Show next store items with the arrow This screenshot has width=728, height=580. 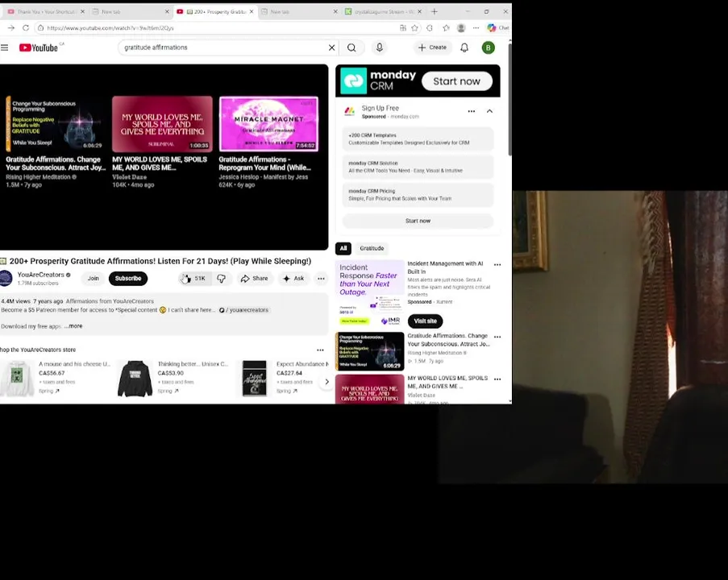coord(327,381)
